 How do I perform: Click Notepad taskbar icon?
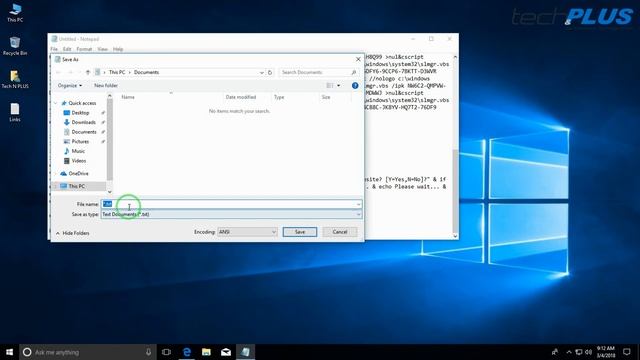click(245, 352)
